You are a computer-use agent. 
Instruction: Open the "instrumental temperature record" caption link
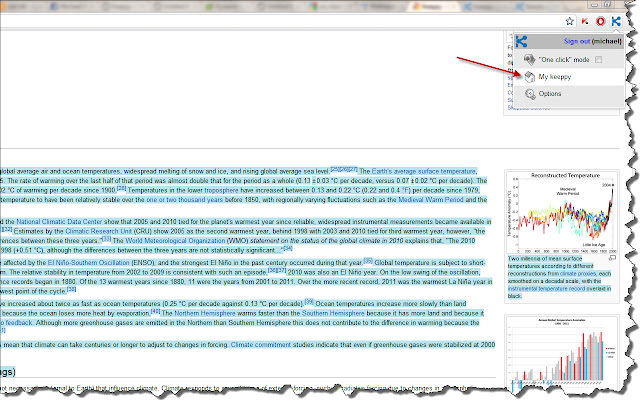[x=547, y=288]
